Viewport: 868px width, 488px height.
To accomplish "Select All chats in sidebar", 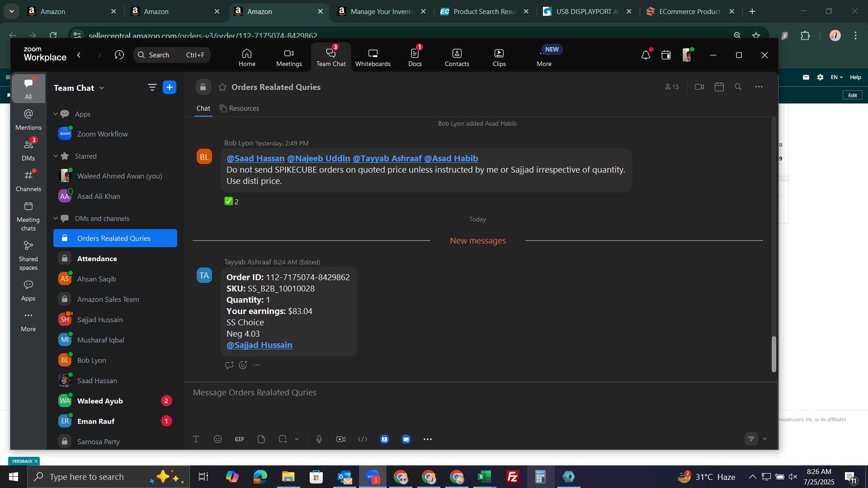I will point(28,89).
